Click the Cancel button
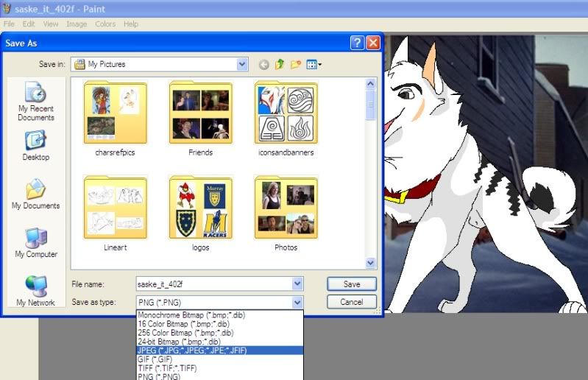588x380 pixels. coord(351,302)
